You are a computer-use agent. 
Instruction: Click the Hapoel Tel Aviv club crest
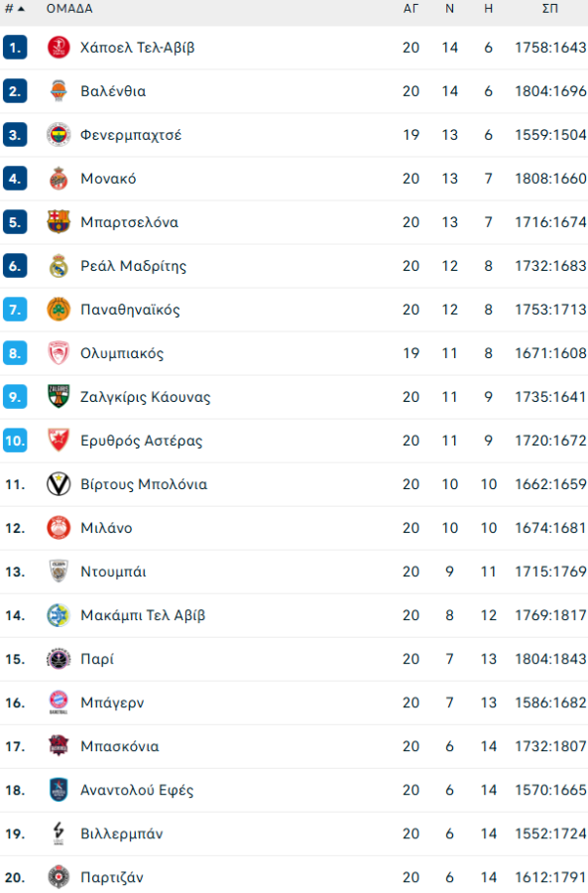[57, 47]
